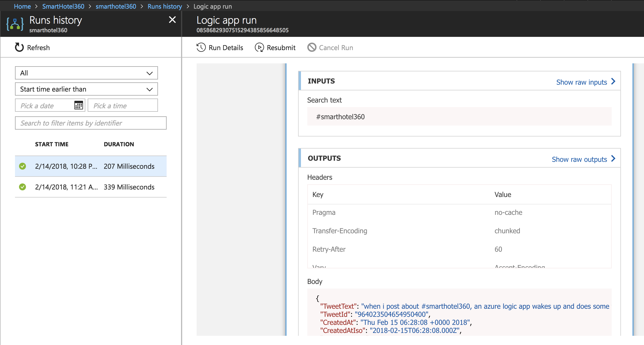Close the Runs history blade
The height and width of the screenshot is (345, 644).
point(172,20)
